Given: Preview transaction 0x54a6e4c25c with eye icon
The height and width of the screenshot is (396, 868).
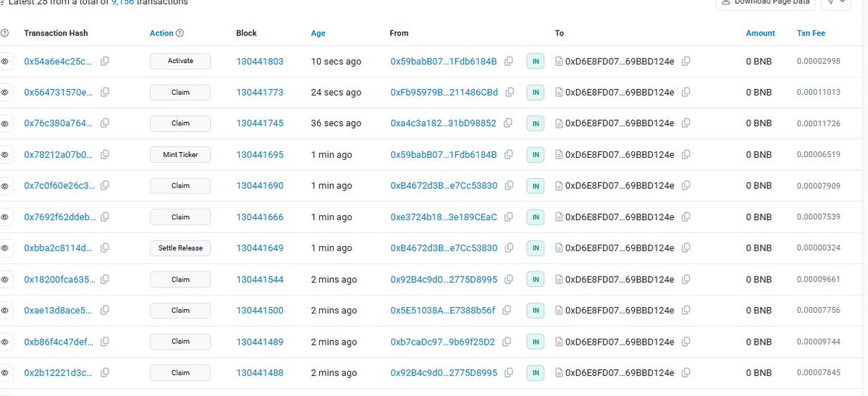Looking at the screenshot, I should tap(5, 62).
